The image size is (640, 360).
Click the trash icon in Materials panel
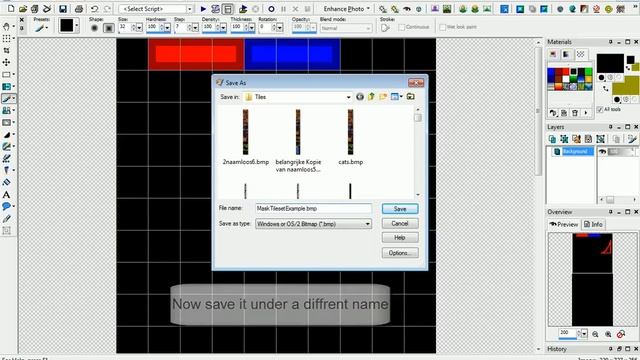pos(575,113)
